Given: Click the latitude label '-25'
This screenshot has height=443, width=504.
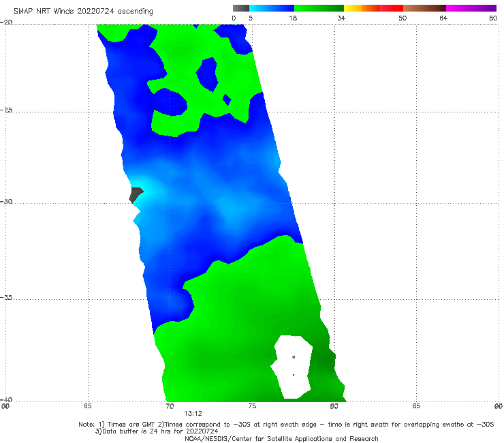Looking at the screenshot, I should click(x=6, y=110).
